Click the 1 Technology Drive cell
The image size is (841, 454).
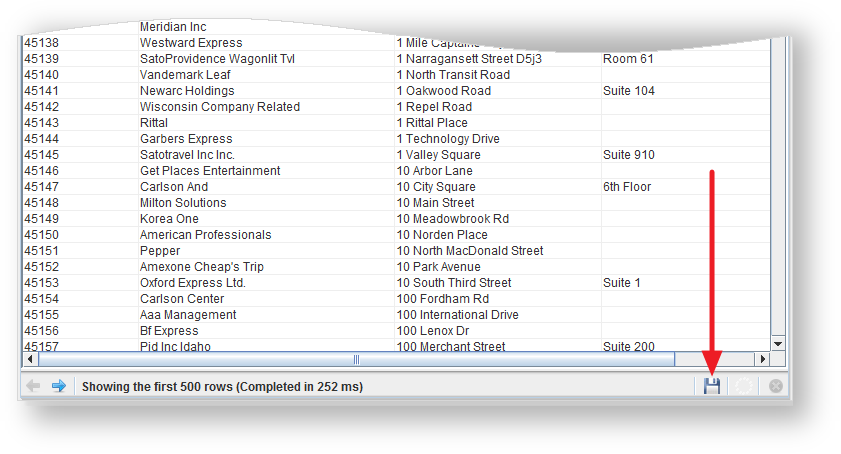tap(498, 138)
